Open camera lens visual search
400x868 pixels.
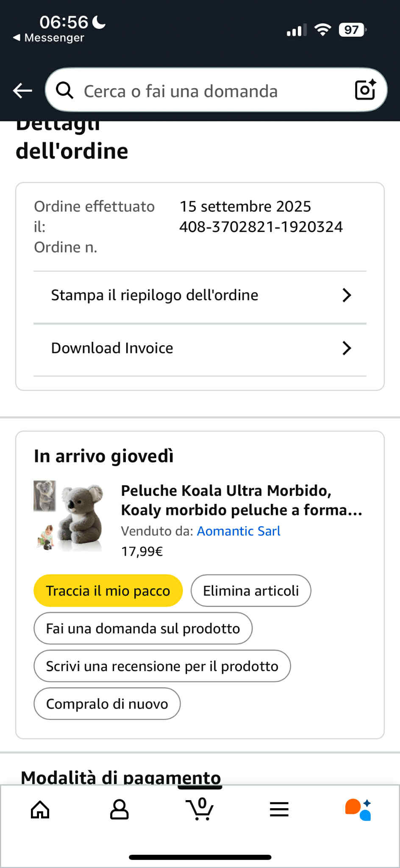pos(365,90)
